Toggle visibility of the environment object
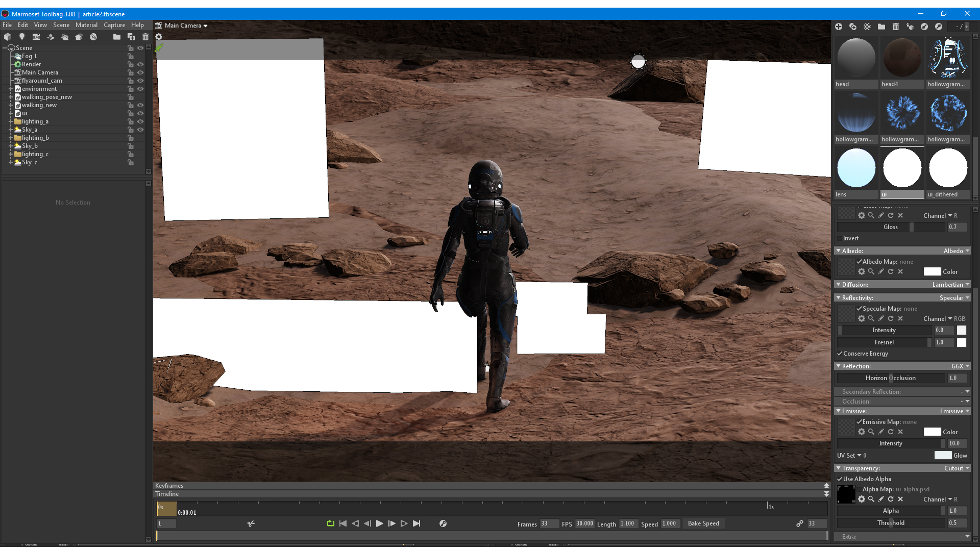Viewport: 980px width, 551px height. pos(140,89)
